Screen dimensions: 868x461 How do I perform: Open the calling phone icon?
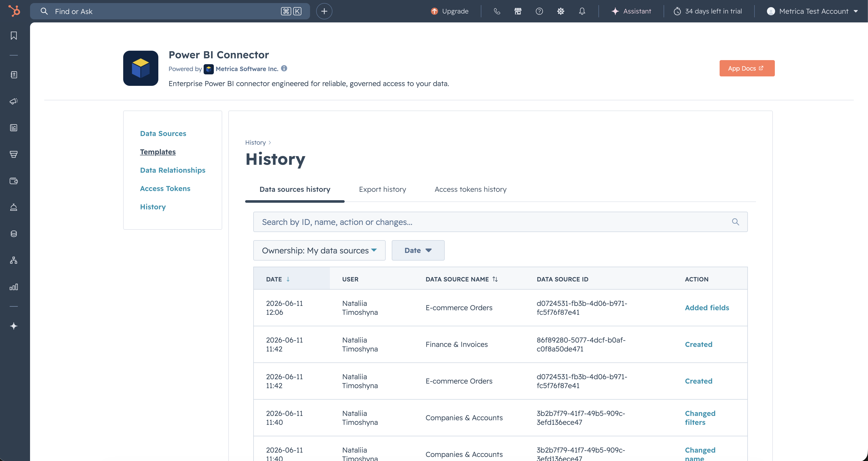[497, 11]
